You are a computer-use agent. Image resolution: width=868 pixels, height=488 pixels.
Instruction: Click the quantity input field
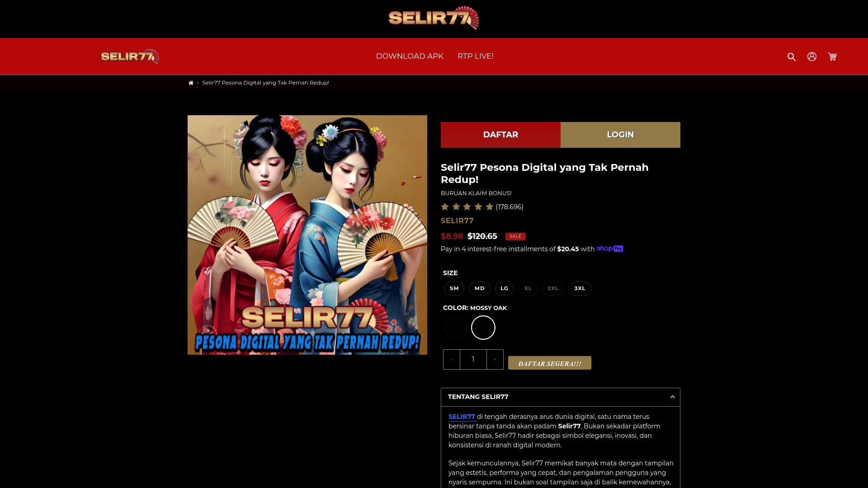(473, 359)
